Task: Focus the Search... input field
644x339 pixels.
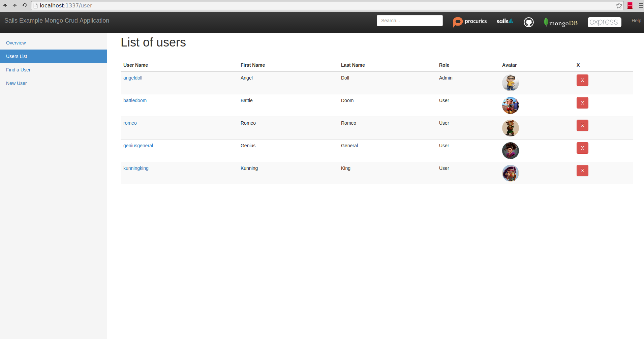Action: 409,21
